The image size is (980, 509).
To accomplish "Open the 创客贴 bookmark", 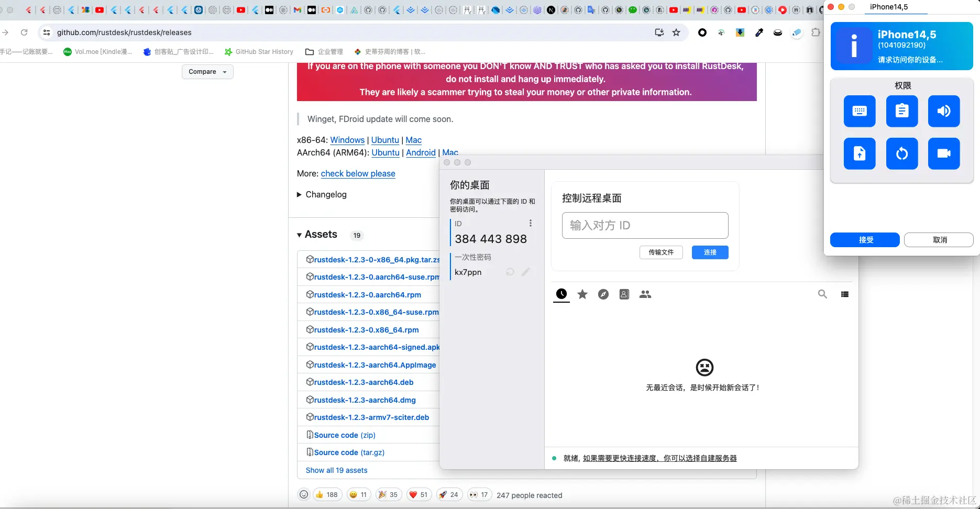I will point(179,52).
